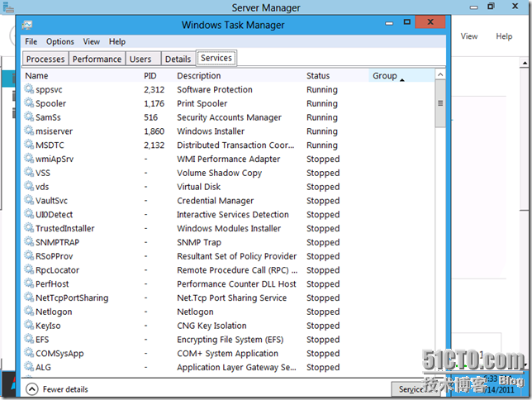
Task: Click the RSoPProv service gear icon
Action: pyautogui.click(x=29, y=256)
